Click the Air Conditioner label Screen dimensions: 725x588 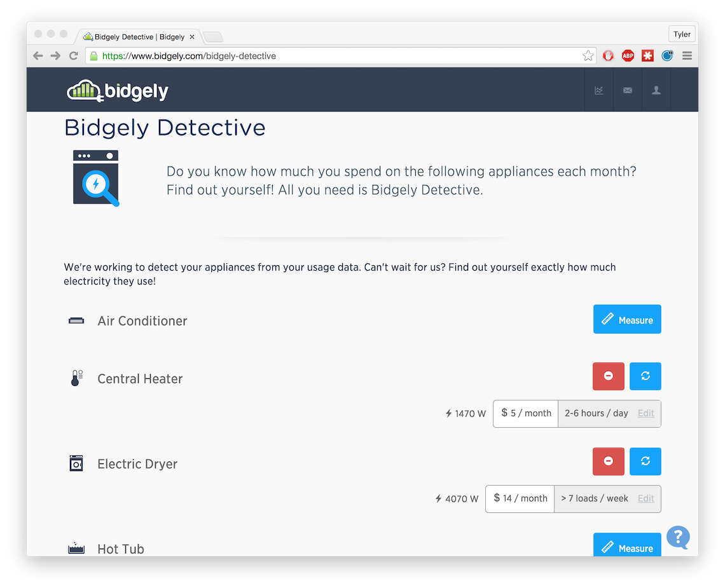[x=142, y=321]
